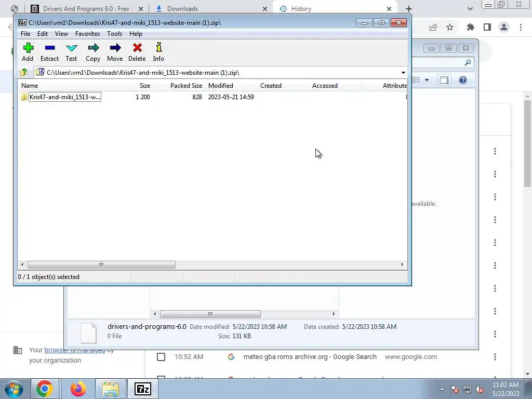Go up one folder level in 7-Zip

24,72
